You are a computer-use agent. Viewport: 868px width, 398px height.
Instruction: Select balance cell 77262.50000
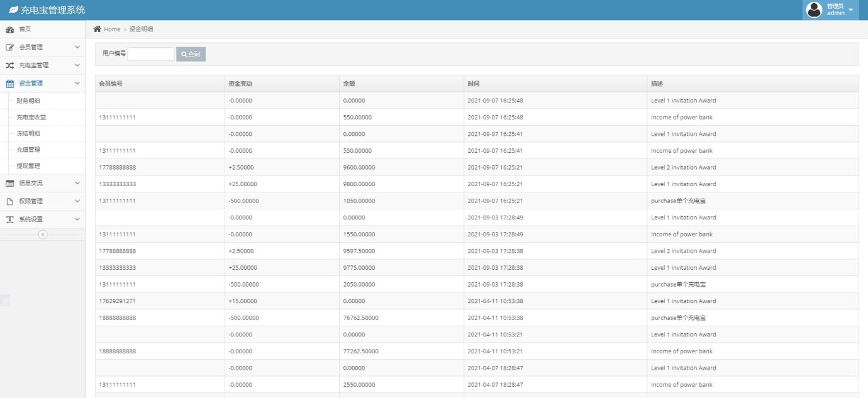pyautogui.click(x=361, y=351)
